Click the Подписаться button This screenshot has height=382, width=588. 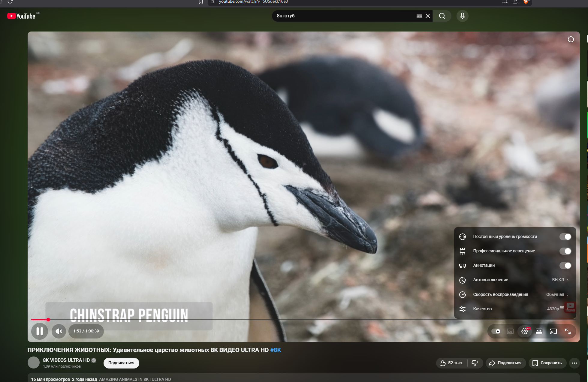tap(121, 363)
